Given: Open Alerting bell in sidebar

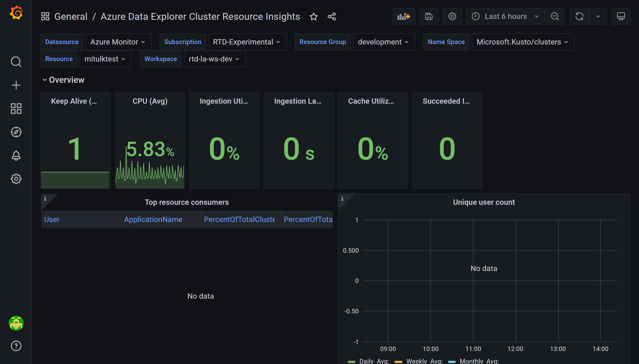Looking at the screenshot, I should pyautogui.click(x=16, y=156).
